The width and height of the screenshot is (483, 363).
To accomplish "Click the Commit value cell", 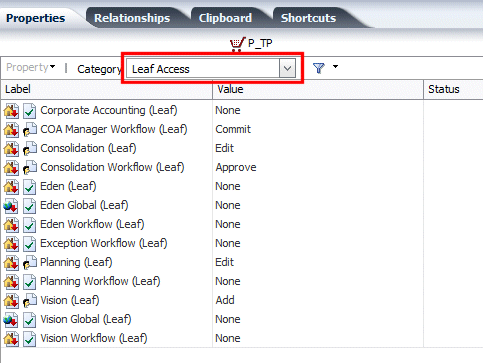I will [x=233, y=129].
